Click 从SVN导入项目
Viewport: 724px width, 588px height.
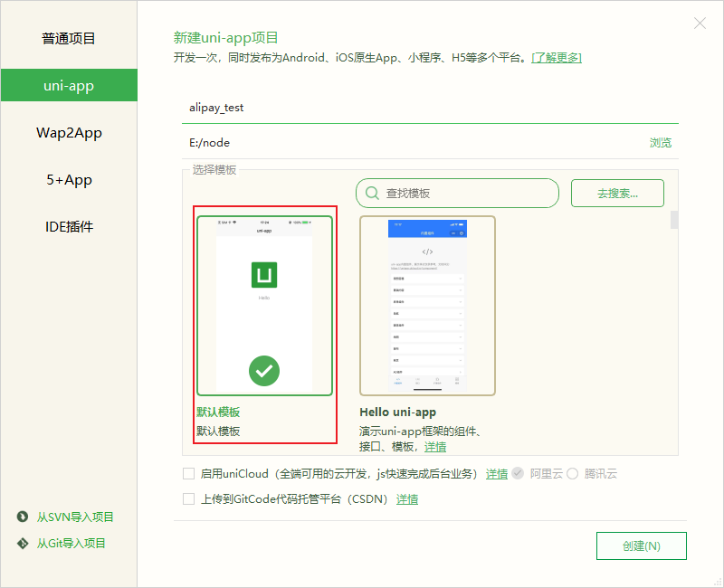click(x=75, y=517)
